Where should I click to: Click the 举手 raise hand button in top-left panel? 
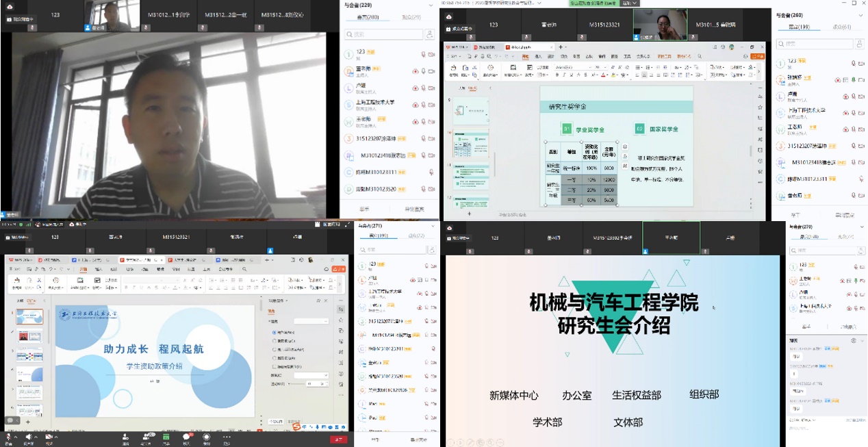tap(365, 209)
